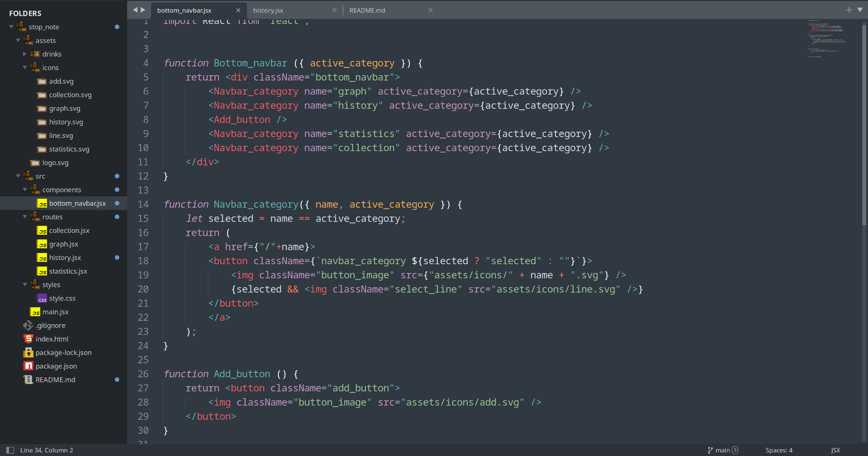868x456 pixels.
Task: Click line number 14 in the gutter
Action: pos(143,204)
